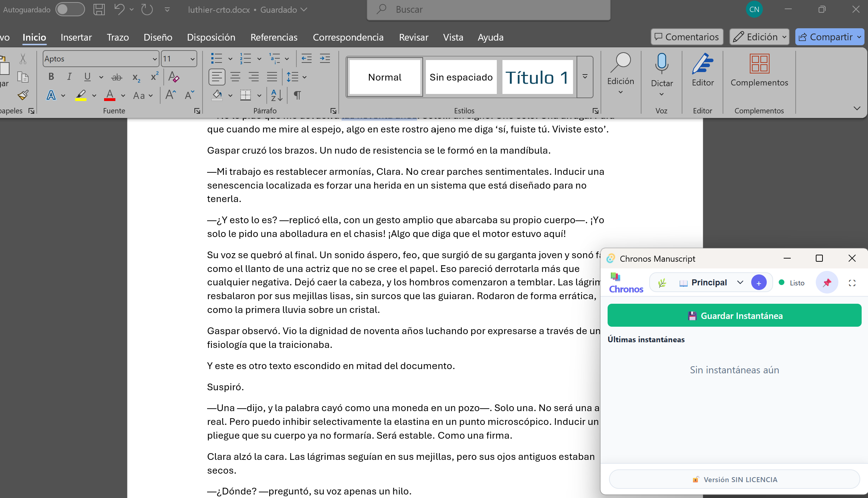Click the Shading paint bucket icon
868x498 pixels.
(x=217, y=95)
